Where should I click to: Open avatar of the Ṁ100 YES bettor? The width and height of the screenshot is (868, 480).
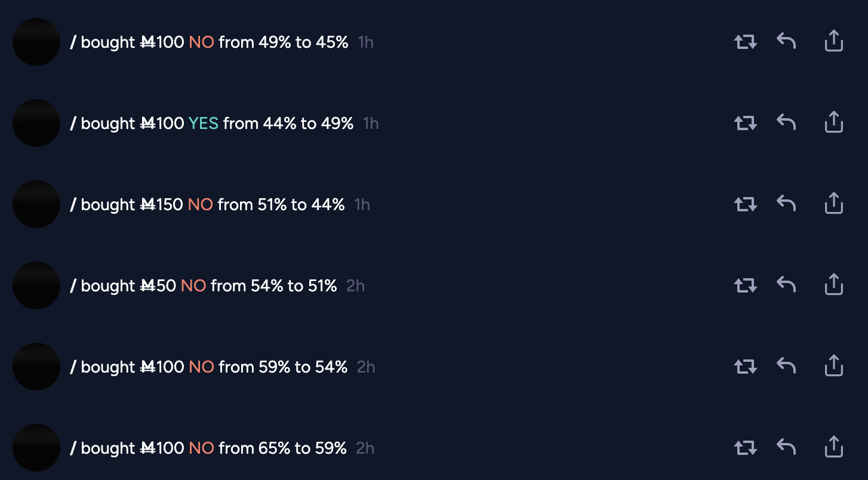pos(36,123)
